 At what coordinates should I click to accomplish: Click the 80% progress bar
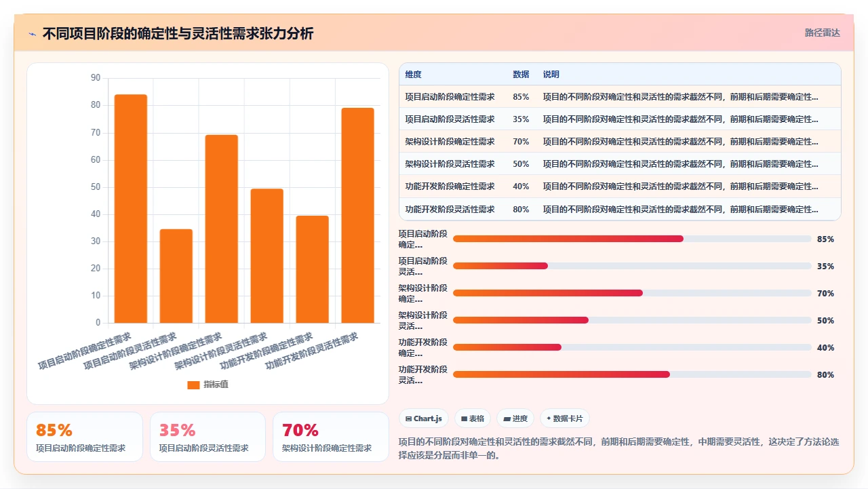[x=632, y=374]
